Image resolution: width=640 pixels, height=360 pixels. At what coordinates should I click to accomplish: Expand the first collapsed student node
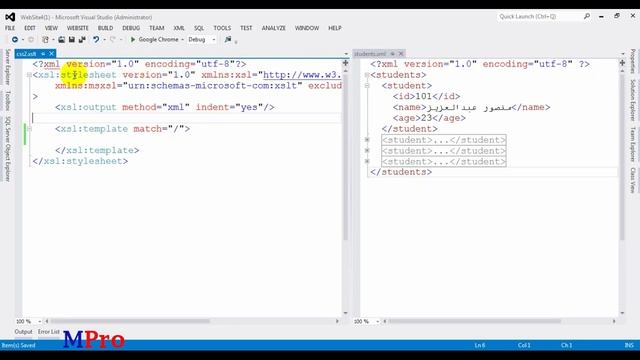367,140
